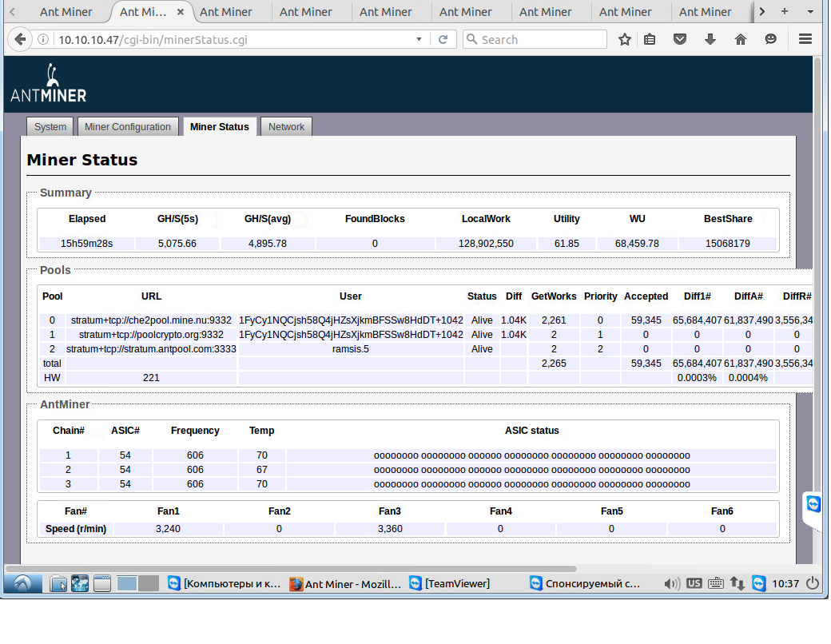Open the Miner Configuration tab
The image size is (831, 644).
128,127
